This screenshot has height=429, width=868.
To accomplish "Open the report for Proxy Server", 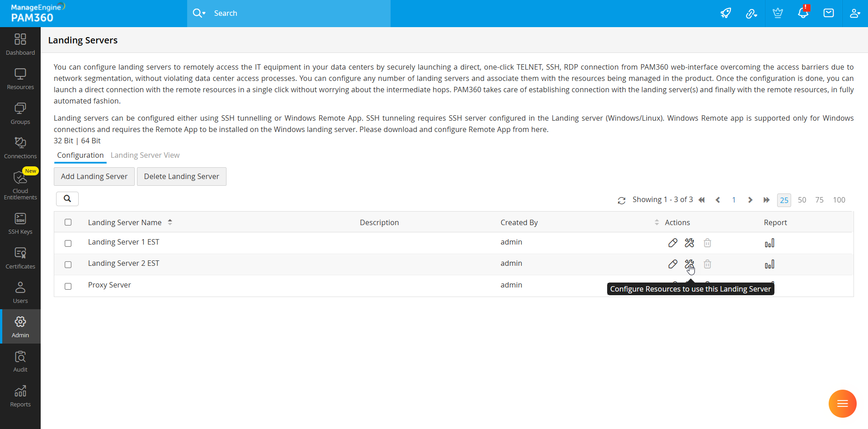I will [770, 286].
